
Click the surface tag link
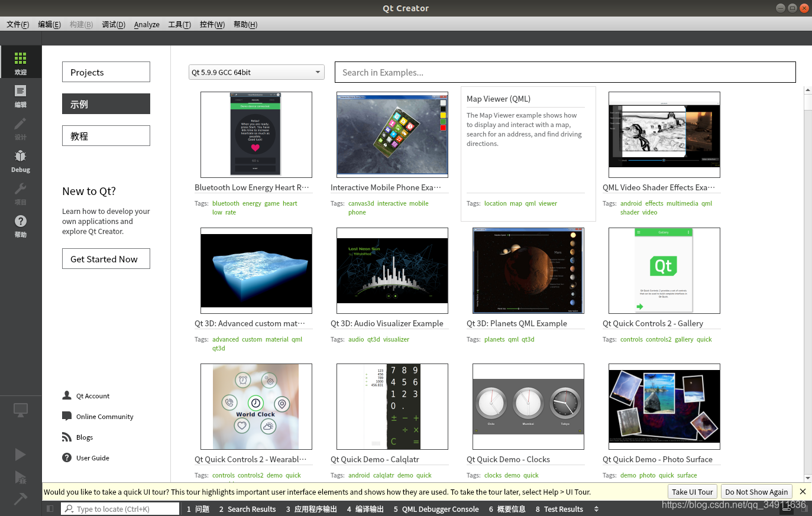[x=687, y=475]
